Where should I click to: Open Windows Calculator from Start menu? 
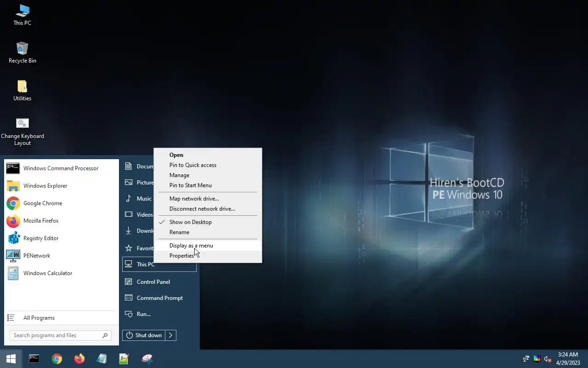click(x=61, y=273)
